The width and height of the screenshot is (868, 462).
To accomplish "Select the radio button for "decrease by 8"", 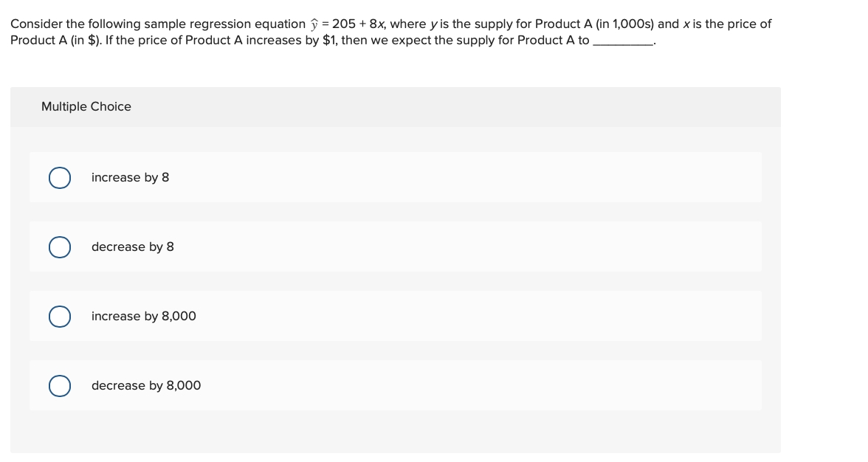I will tap(60, 246).
